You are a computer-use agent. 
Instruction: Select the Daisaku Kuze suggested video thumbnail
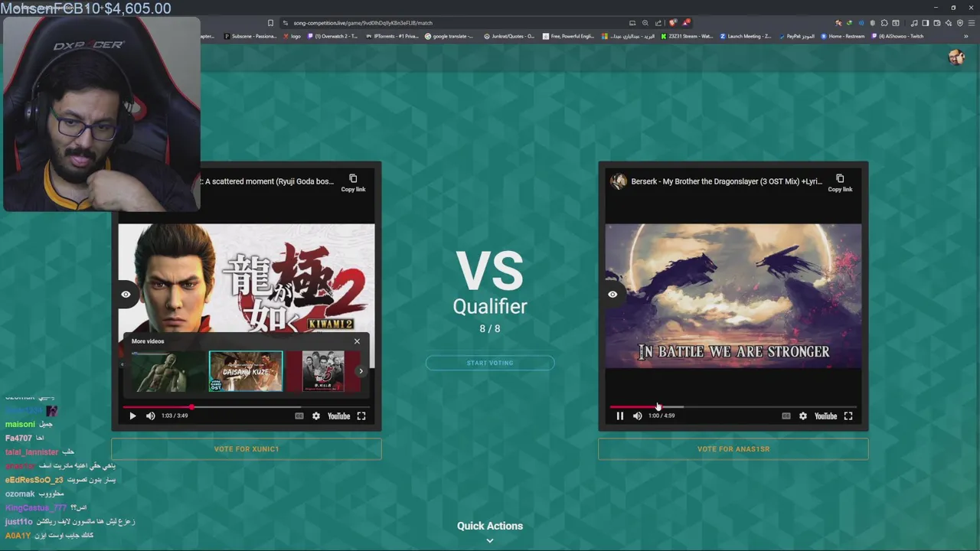pyautogui.click(x=246, y=371)
